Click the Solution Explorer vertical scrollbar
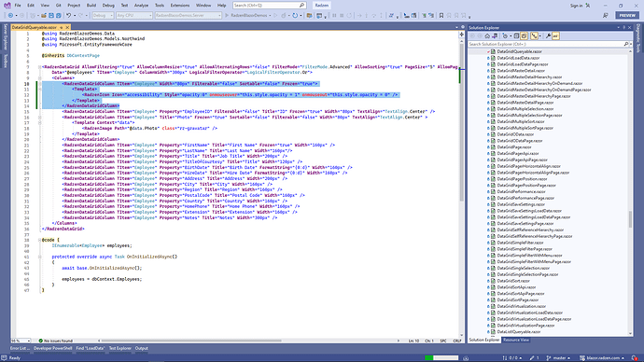Viewport: 644px width, 362px height. [x=630, y=219]
